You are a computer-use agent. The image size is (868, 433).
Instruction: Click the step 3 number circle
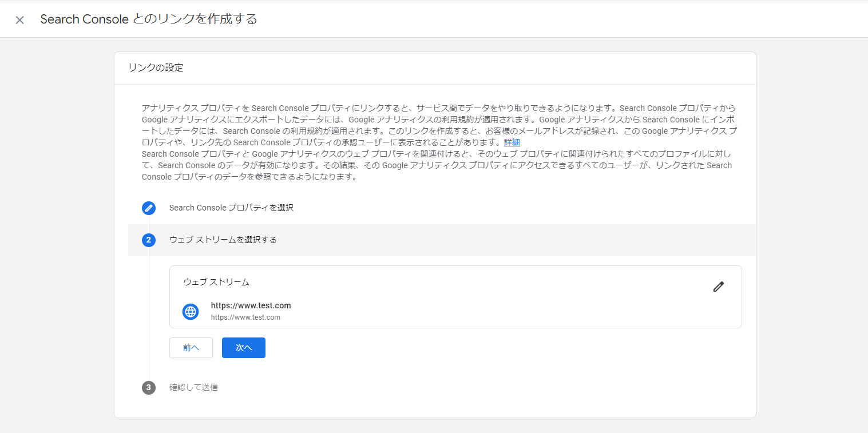tap(149, 388)
